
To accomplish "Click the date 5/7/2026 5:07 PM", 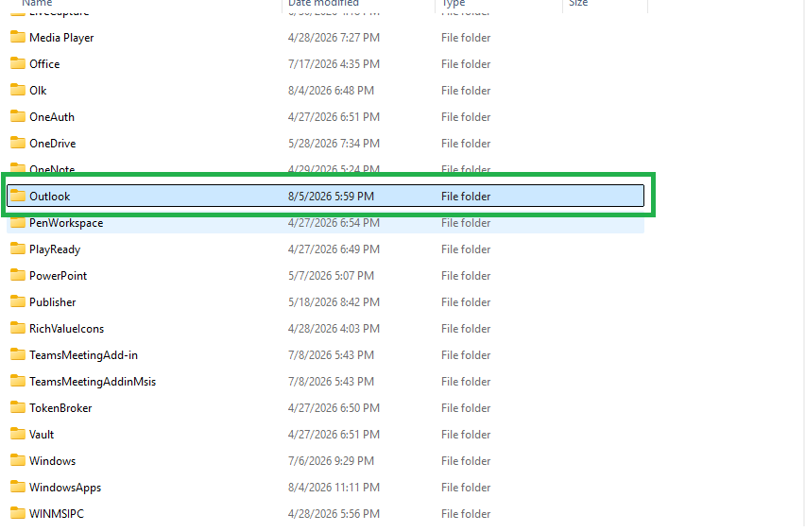I will pos(331,276).
